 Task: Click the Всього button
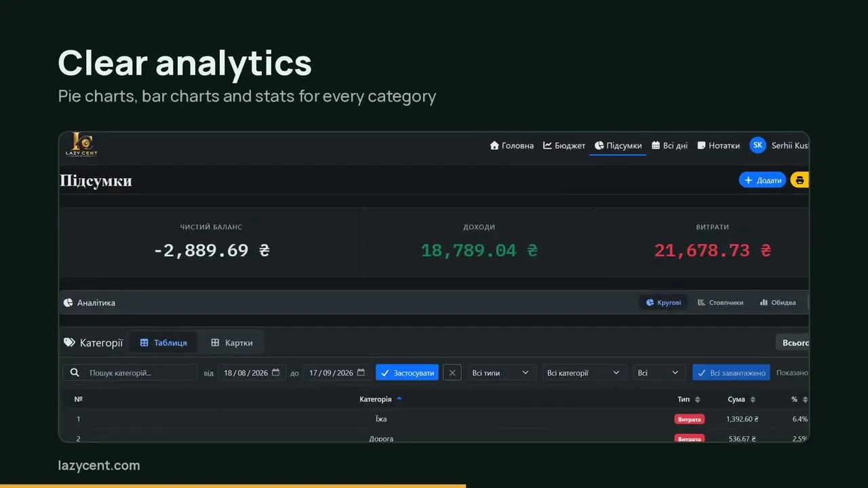click(793, 342)
